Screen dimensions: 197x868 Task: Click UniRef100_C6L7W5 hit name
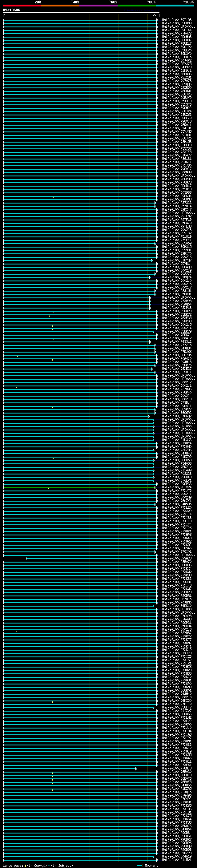[177, 355]
